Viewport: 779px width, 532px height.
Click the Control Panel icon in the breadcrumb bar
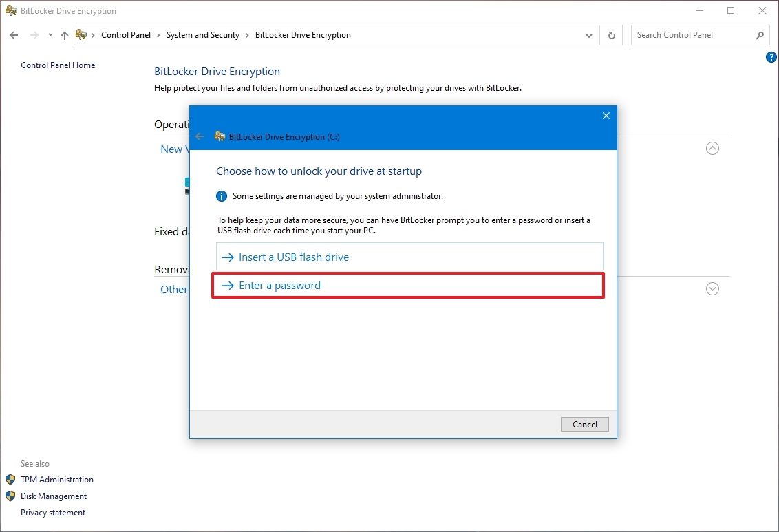tap(81, 35)
